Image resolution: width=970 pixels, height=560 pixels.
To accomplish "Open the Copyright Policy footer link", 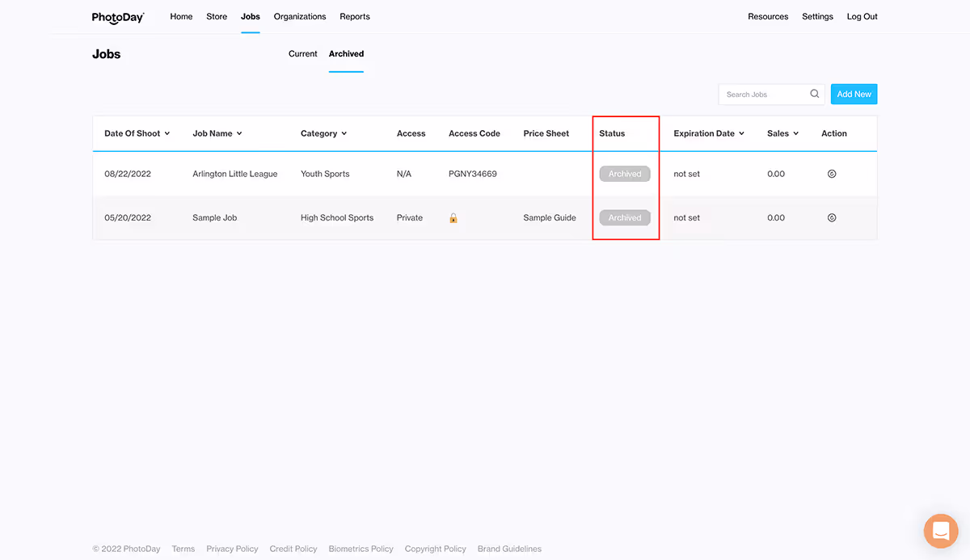I will tap(436, 549).
